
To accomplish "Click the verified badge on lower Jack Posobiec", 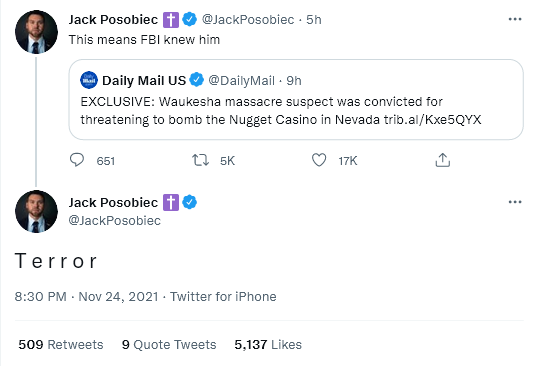I will [189, 202].
